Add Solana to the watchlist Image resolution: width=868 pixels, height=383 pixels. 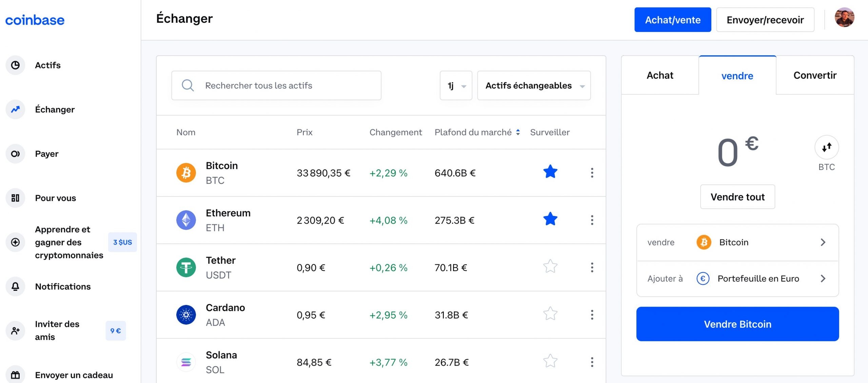(550, 361)
